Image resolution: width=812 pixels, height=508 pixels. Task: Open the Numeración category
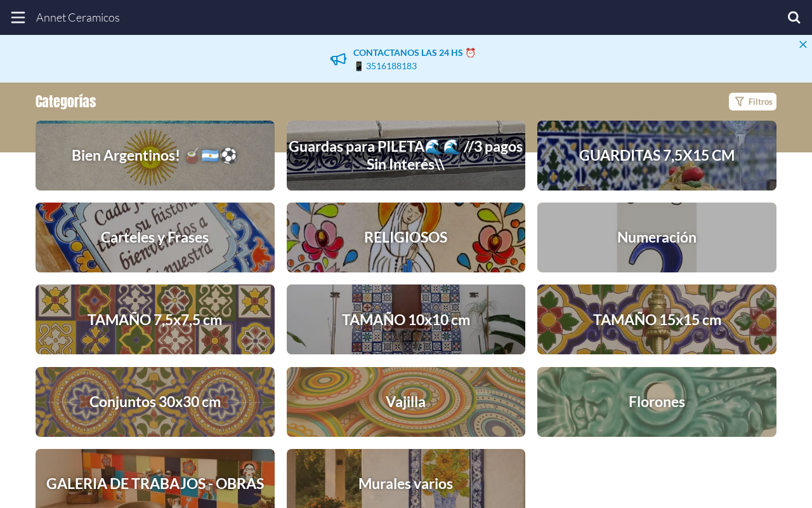(x=657, y=237)
